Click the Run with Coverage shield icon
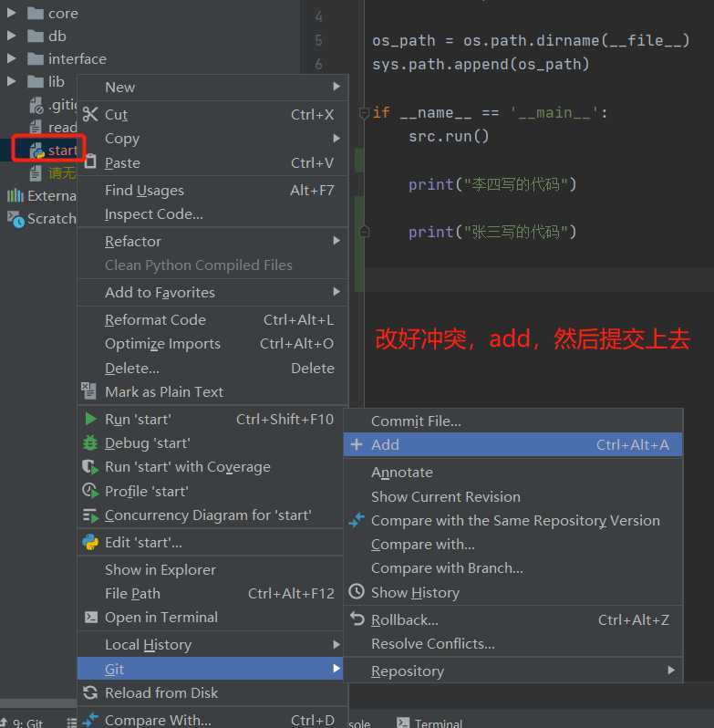The height and width of the screenshot is (728, 714). point(90,466)
